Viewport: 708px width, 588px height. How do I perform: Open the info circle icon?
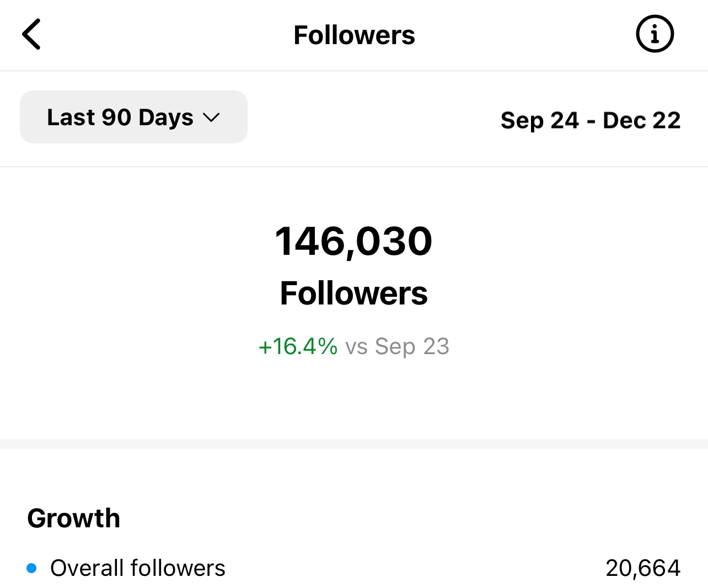655,34
